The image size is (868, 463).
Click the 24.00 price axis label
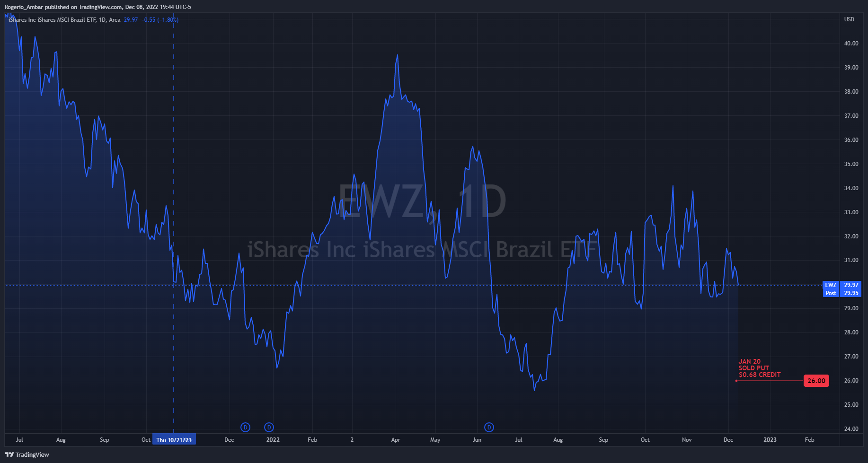[851, 429]
